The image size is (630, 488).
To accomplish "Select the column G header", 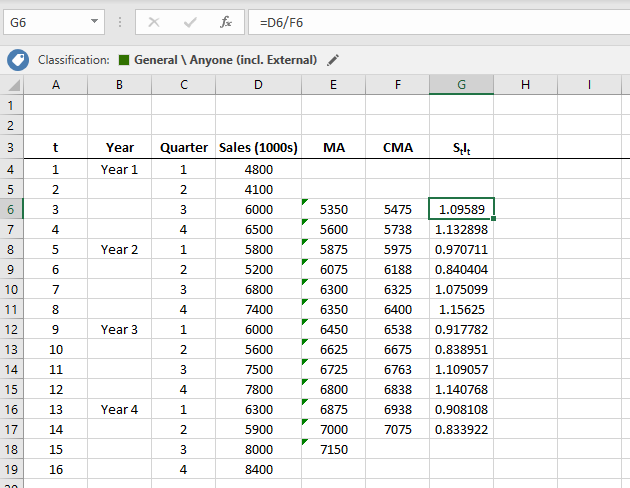I will pyautogui.click(x=461, y=86).
